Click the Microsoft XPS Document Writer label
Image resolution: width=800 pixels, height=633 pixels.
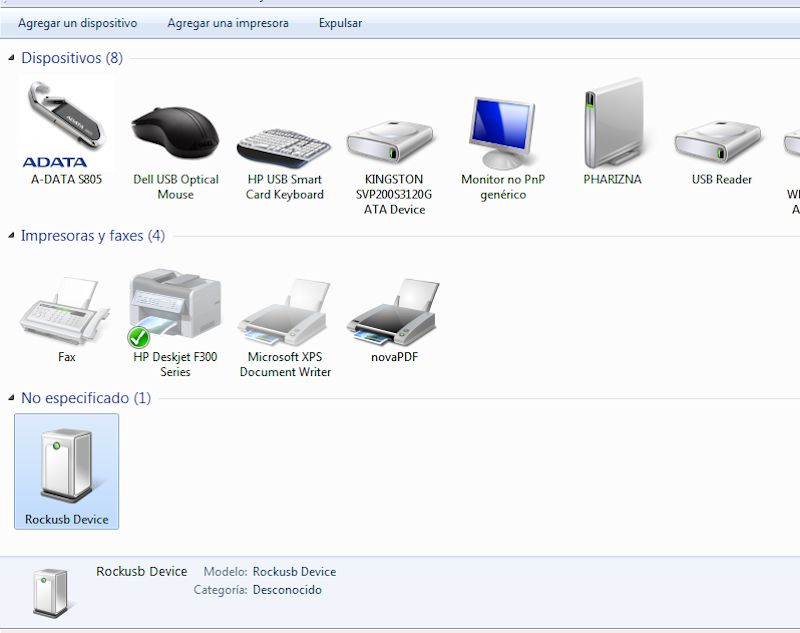click(285, 364)
